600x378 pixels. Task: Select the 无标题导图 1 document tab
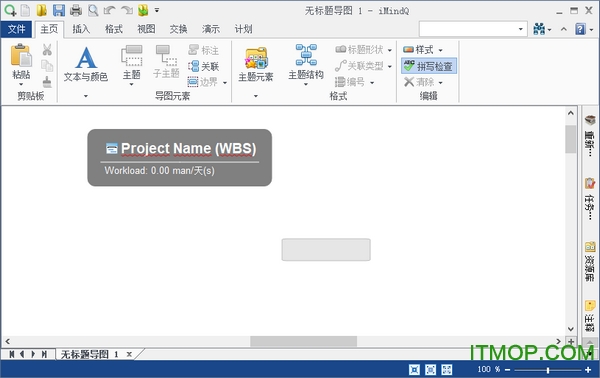(90, 354)
